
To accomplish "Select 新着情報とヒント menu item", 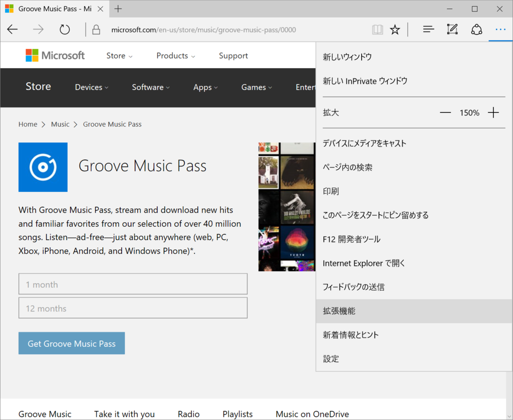I will click(x=414, y=335).
